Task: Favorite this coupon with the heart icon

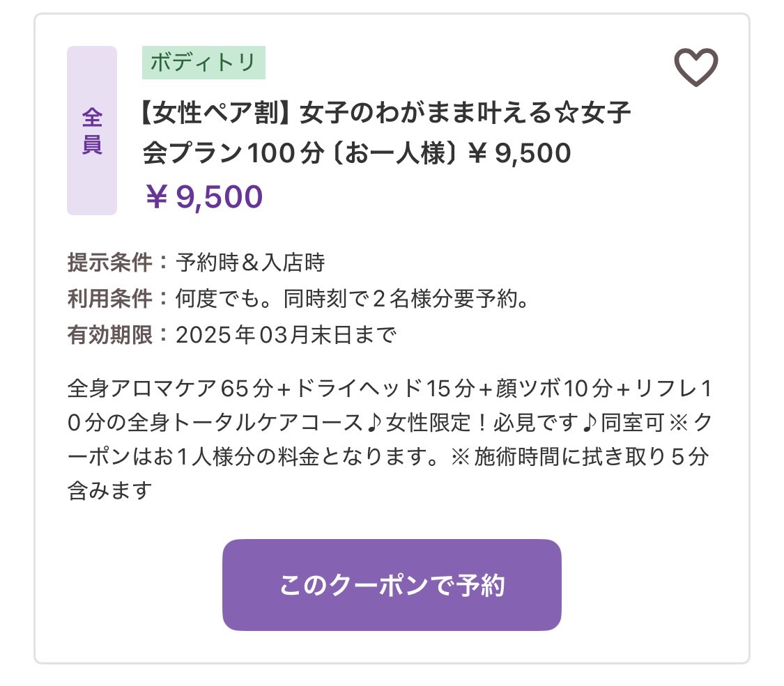Action: tap(696, 67)
